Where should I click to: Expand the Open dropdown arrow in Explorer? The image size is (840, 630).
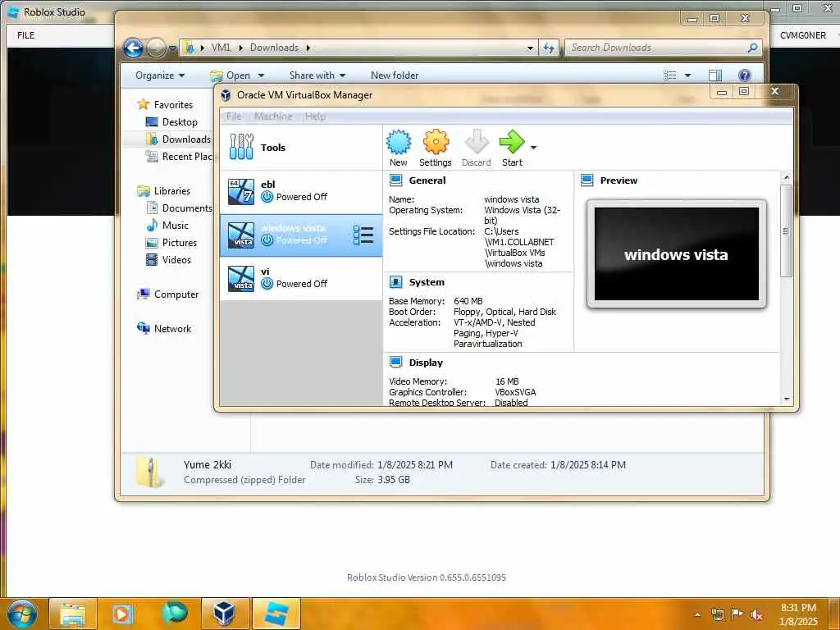(x=261, y=75)
